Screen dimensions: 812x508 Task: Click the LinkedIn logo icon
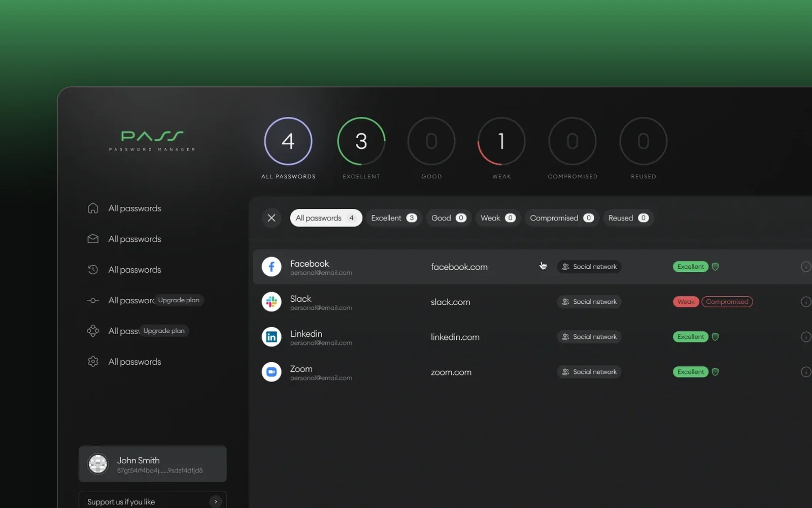272,337
